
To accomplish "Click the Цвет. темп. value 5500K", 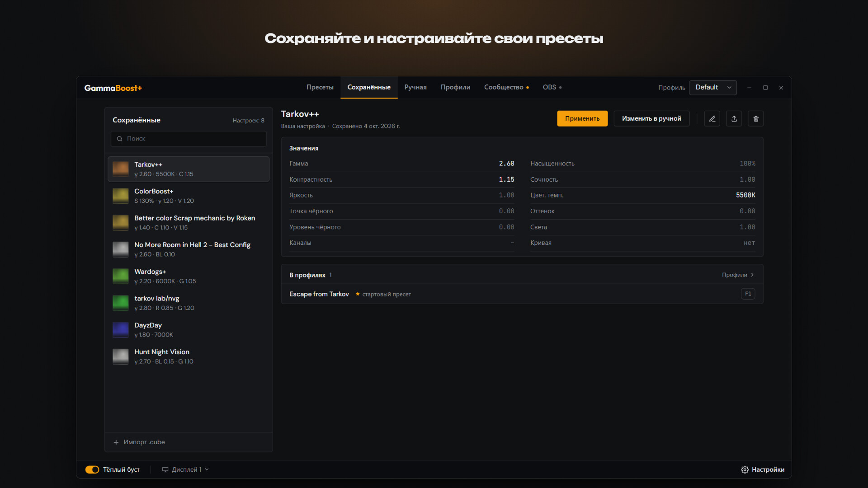I will click(x=745, y=196).
